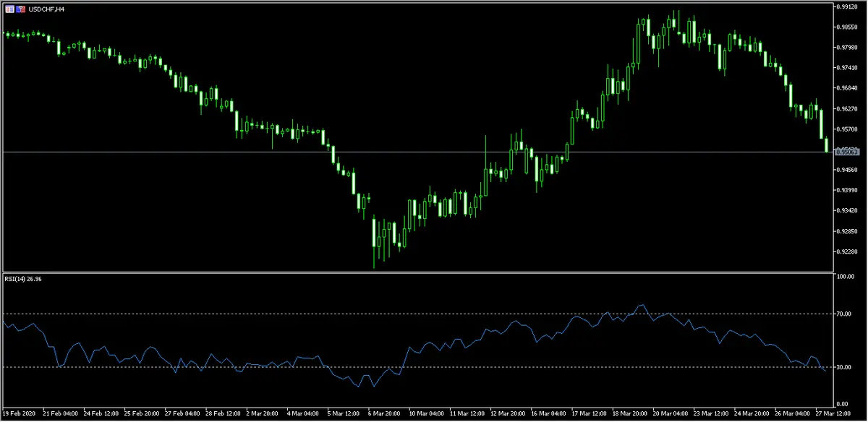Screen dimensions: 868x422
Task: Select the 0.99120 price axis label
Action: click(846, 7)
